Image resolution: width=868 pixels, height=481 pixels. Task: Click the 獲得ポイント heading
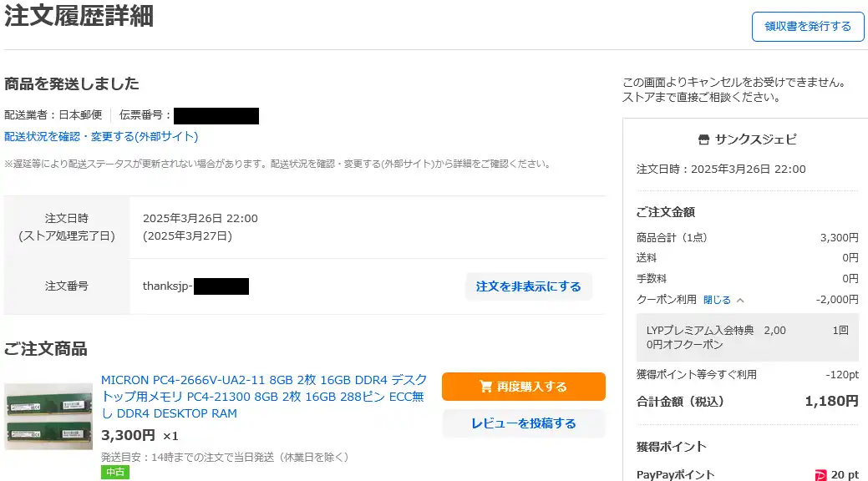coord(672,447)
